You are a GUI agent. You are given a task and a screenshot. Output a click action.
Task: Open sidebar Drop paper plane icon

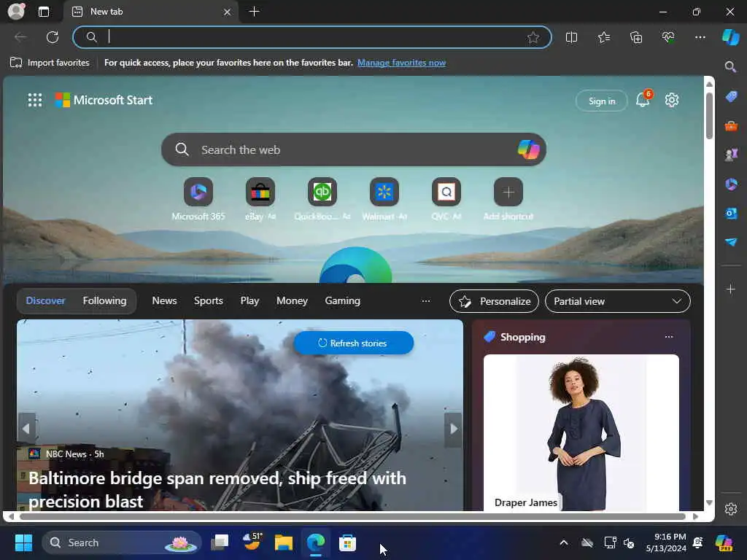point(731,242)
